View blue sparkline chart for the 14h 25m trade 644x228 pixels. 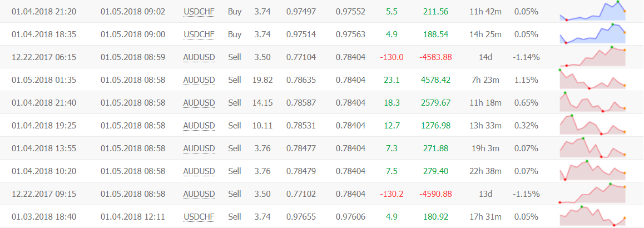tap(592, 34)
